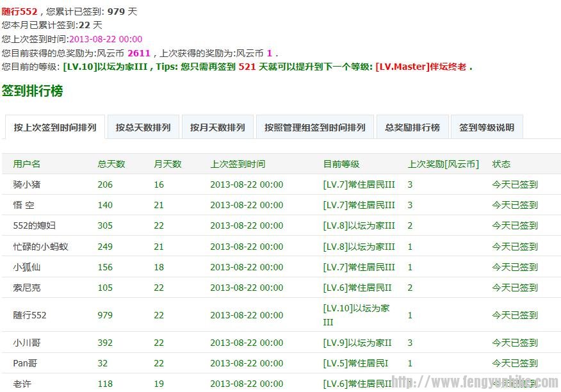The width and height of the screenshot is (561, 392).
Task: Click the red 随行552 name in the header
Action: [20, 12]
